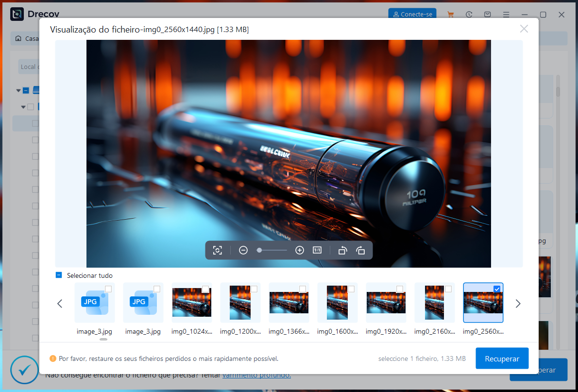
Task: Show image at 1:1 actual size
Action: [x=317, y=250]
